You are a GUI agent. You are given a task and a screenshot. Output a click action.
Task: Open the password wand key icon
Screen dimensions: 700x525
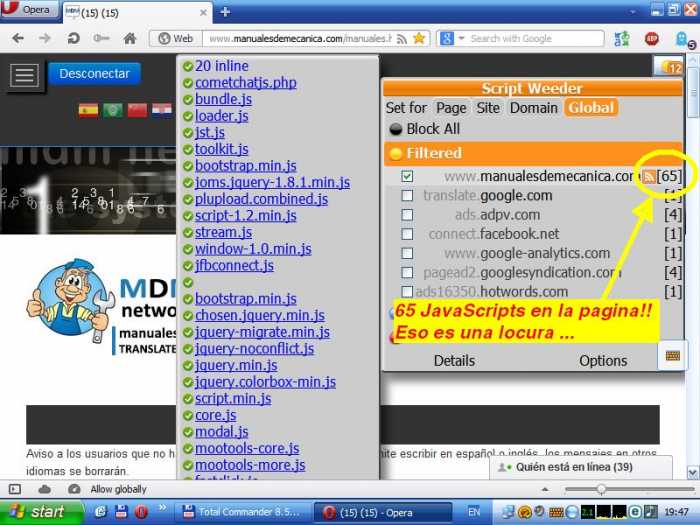101,38
